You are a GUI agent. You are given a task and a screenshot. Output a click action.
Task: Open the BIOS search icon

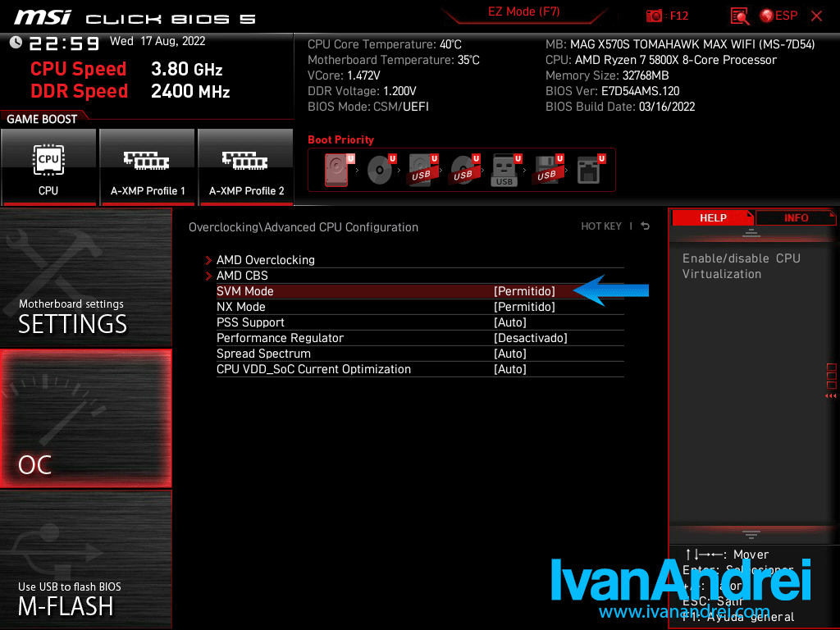pos(740,16)
